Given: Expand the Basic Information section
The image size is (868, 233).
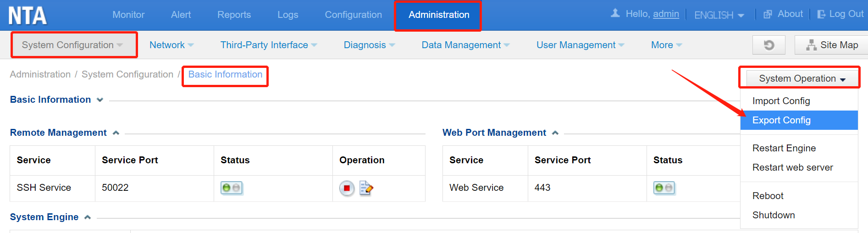Looking at the screenshot, I should [100, 100].
